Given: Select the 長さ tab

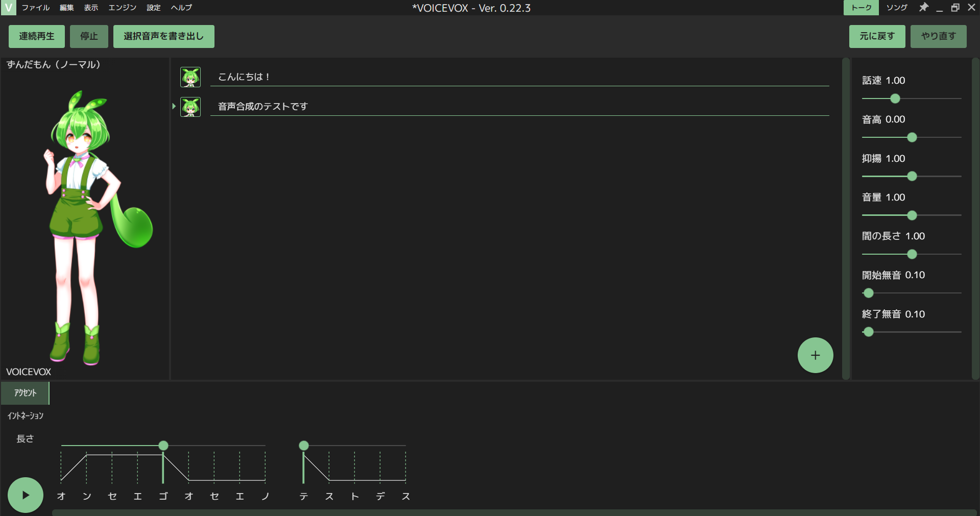Looking at the screenshot, I should click(x=25, y=439).
